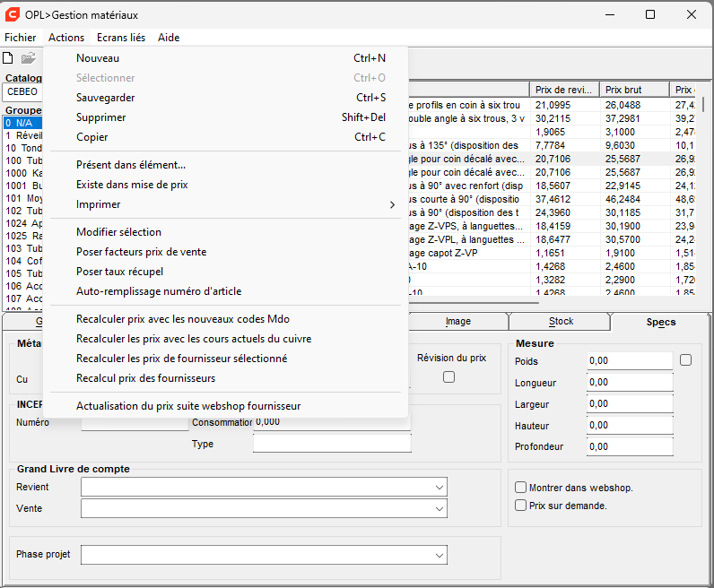This screenshot has height=588, width=714.
Task: Click the cell with value 7,7784
Action: click(564, 145)
